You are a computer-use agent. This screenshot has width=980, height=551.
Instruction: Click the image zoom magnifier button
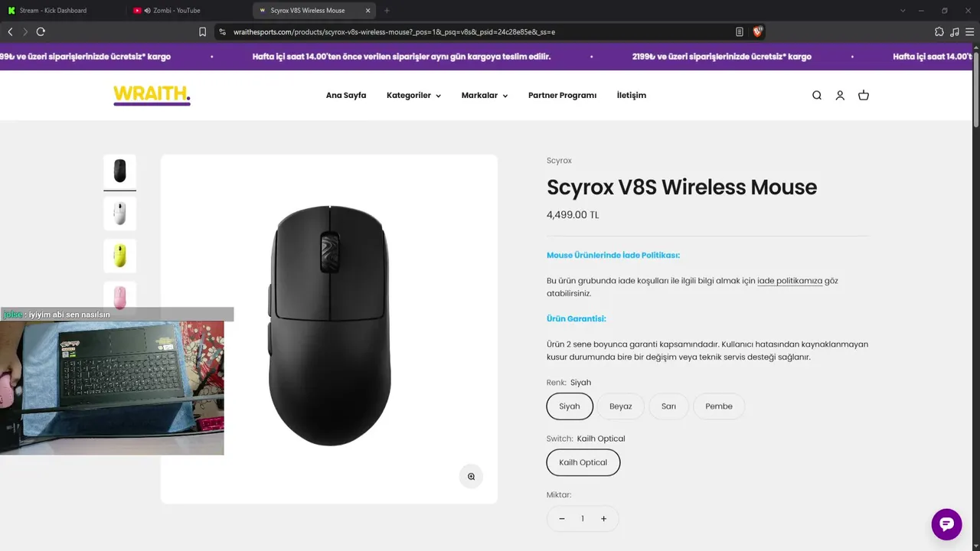coord(472,476)
